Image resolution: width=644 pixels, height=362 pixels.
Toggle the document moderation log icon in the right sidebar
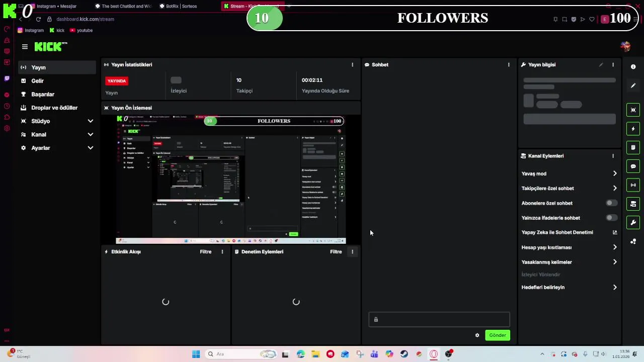633,147
